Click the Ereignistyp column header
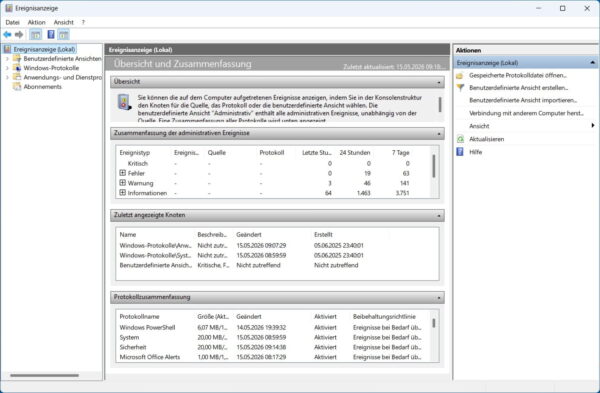 click(135, 153)
